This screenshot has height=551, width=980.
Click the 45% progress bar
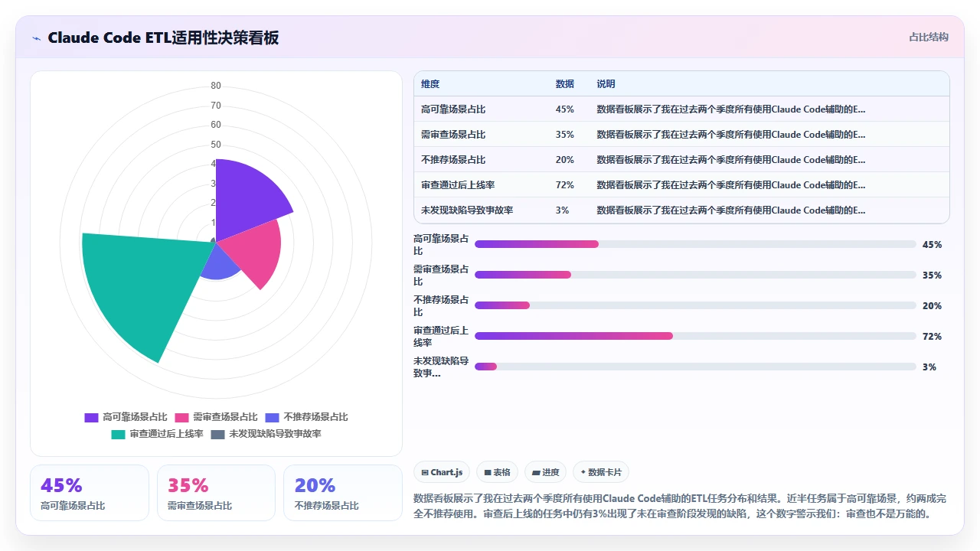point(695,244)
